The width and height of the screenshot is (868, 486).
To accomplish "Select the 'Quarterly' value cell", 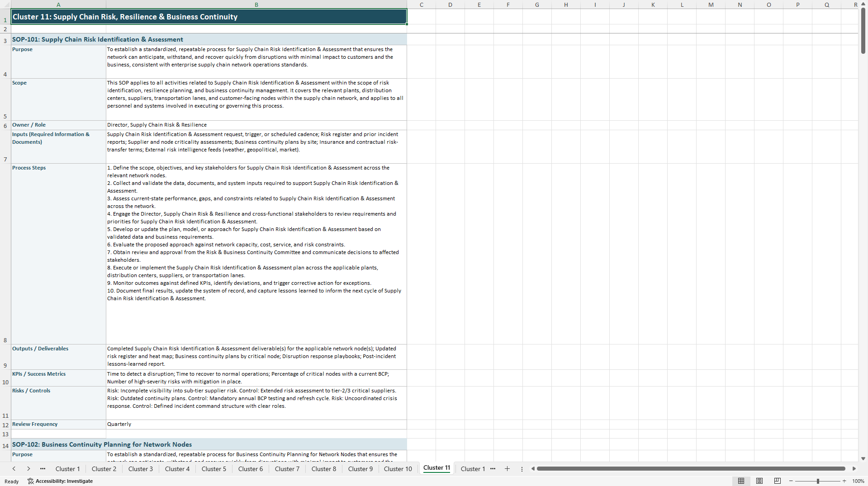I will (x=256, y=425).
